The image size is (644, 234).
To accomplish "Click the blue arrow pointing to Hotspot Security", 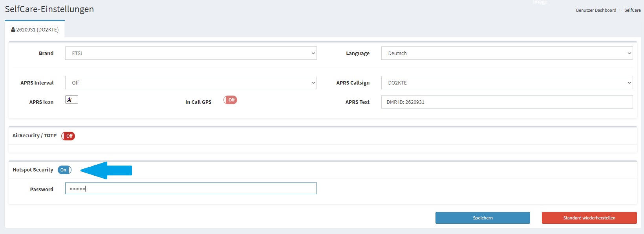I will tap(106, 170).
